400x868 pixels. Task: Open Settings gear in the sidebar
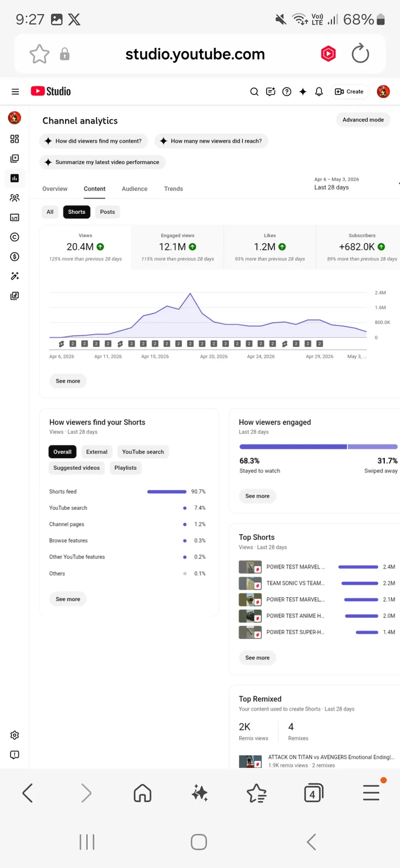pyautogui.click(x=15, y=735)
